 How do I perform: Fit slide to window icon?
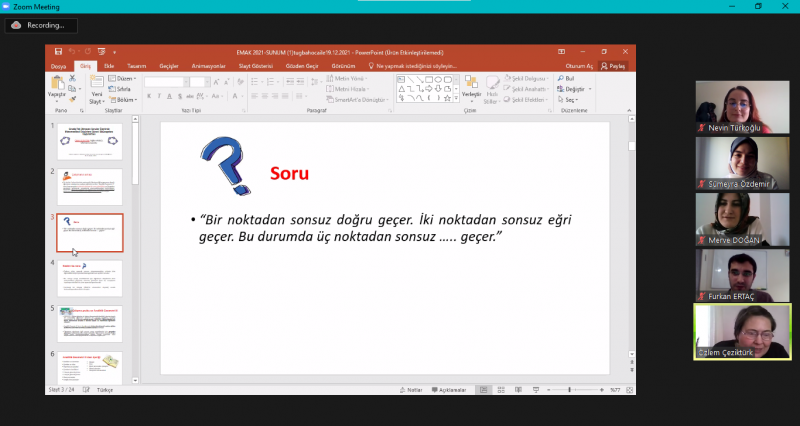tap(629, 389)
